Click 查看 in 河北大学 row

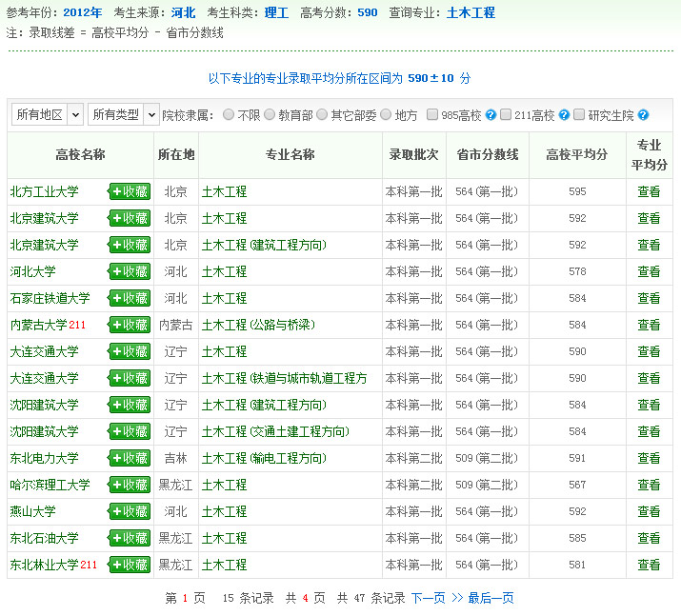point(649,271)
